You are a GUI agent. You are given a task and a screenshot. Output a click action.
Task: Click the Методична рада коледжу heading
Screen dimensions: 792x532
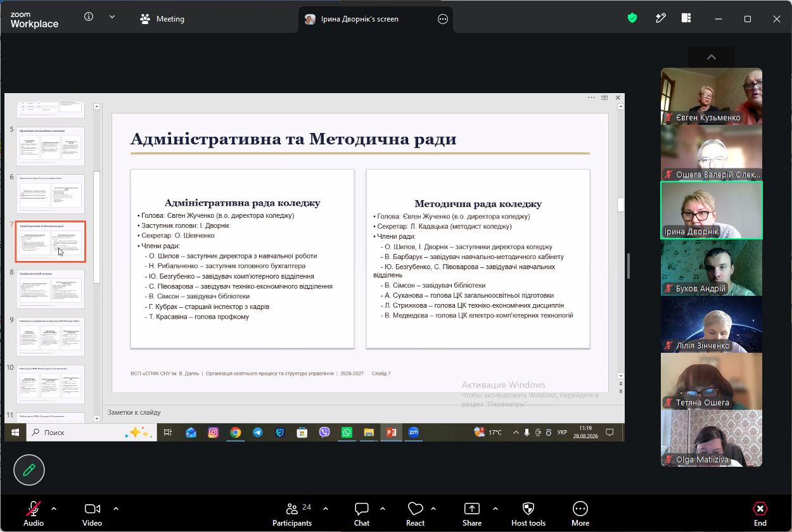click(478, 203)
